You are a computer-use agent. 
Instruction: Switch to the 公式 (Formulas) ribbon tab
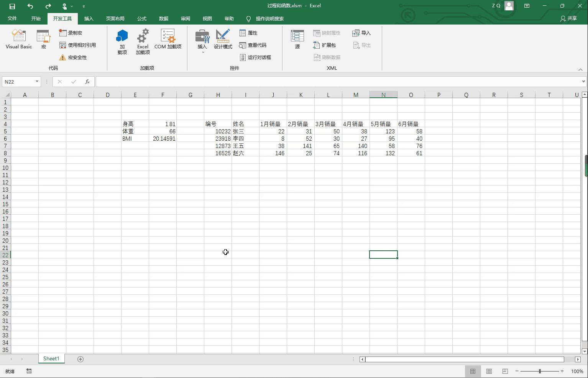pyautogui.click(x=141, y=18)
